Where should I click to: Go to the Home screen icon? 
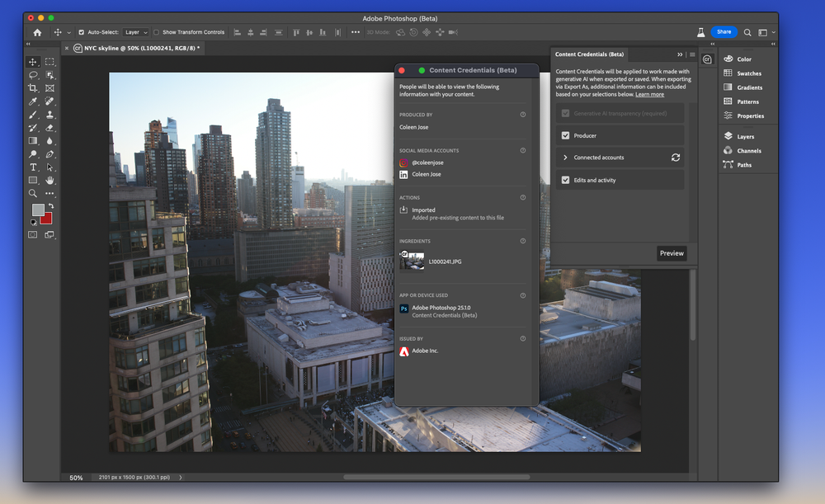pyautogui.click(x=37, y=32)
